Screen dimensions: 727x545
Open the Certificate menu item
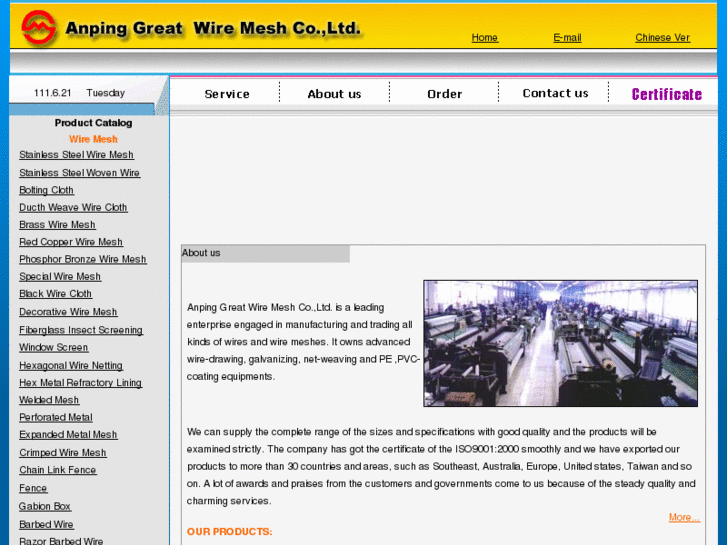(666, 94)
